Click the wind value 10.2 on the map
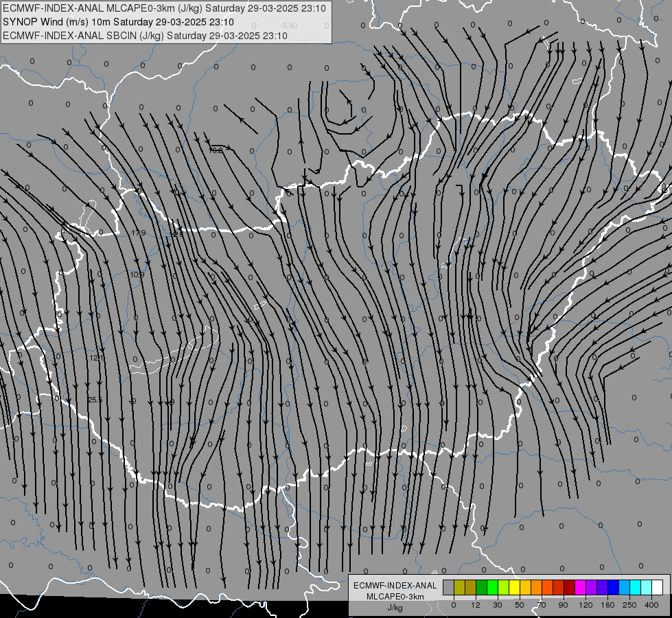The height and width of the screenshot is (618, 672). [216, 150]
